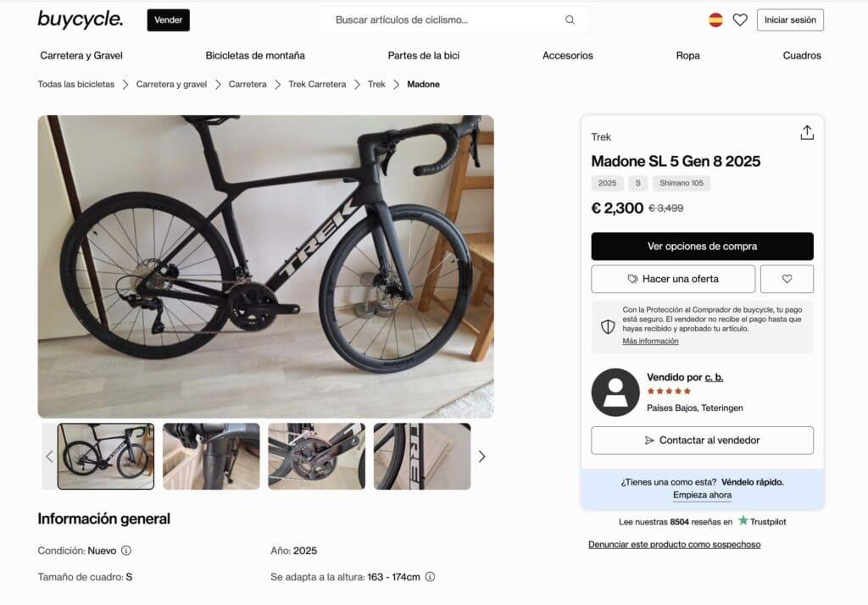Click the Más información link
The height and width of the screenshot is (605, 868).
point(650,341)
